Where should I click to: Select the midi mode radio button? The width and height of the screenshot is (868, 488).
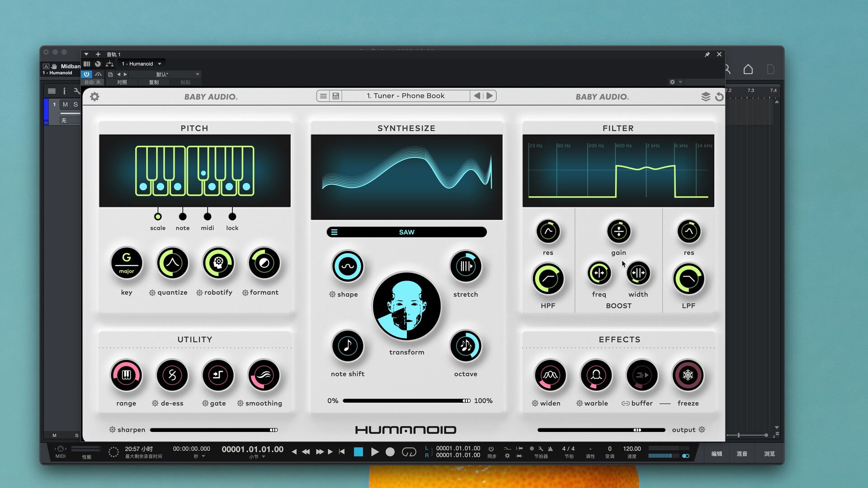coord(208,216)
